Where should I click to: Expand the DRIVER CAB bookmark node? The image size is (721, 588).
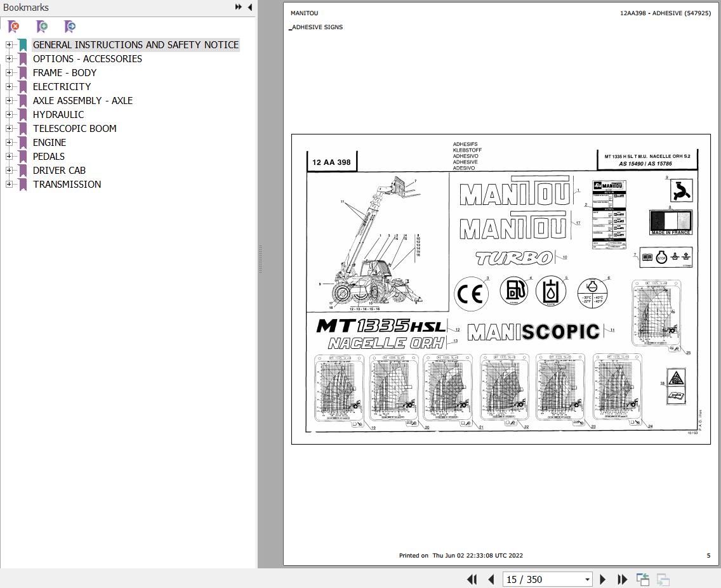pos(9,170)
